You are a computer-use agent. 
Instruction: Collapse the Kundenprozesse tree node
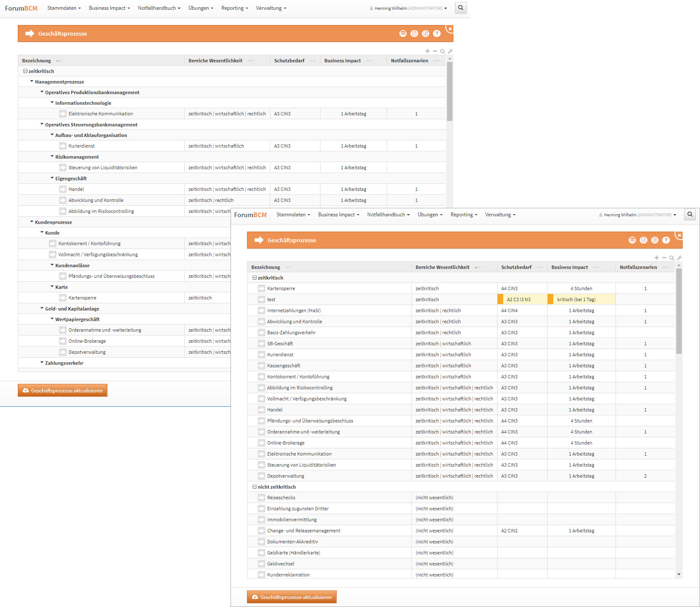point(32,222)
